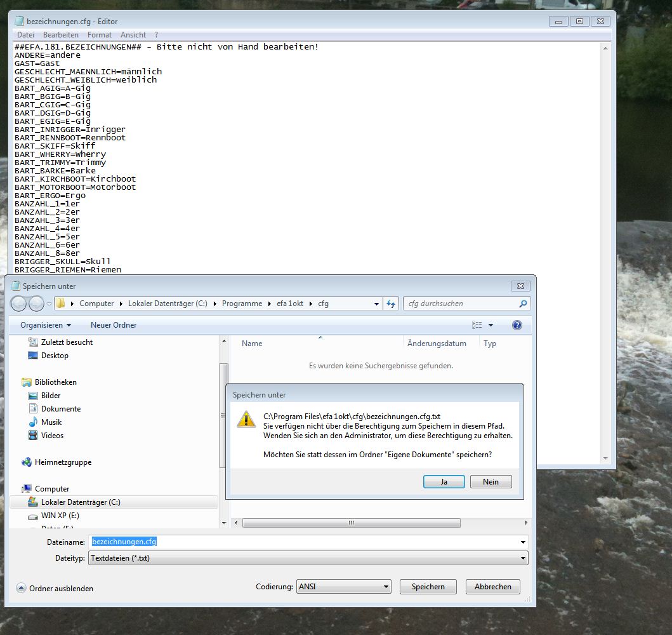The height and width of the screenshot is (635, 672).
Task: Select Heimnetzgruppe in navigation pane
Action: 63,462
